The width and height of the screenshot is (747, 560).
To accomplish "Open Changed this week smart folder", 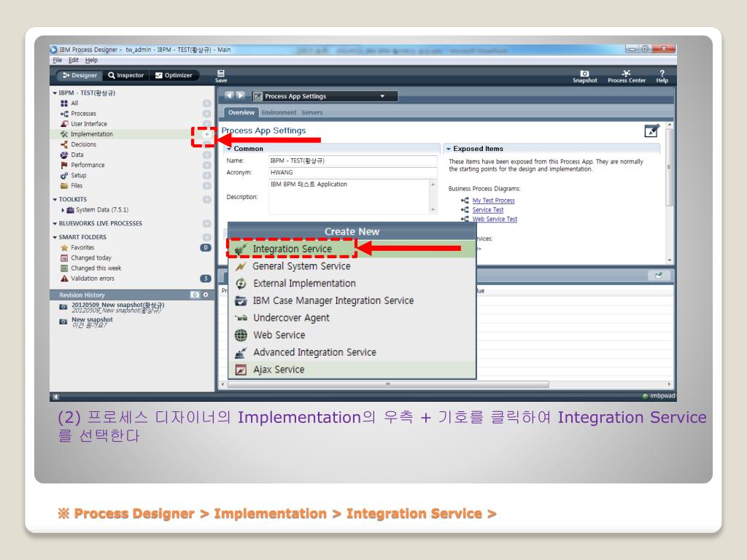I will [x=96, y=268].
